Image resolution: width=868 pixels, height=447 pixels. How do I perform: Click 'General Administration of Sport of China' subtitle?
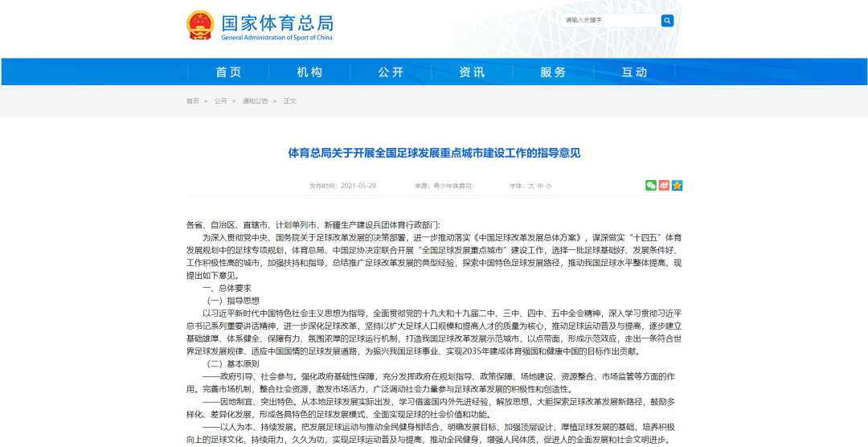[276, 38]
